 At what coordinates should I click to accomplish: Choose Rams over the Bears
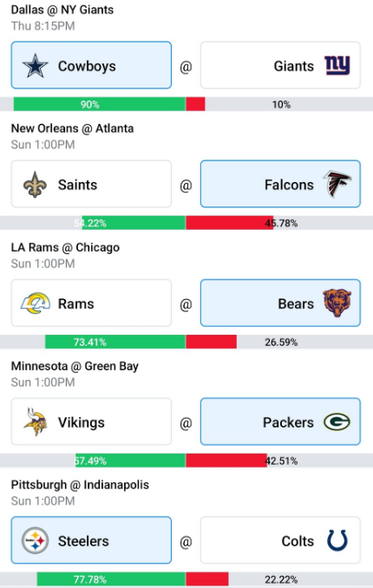tap(91, 303)
